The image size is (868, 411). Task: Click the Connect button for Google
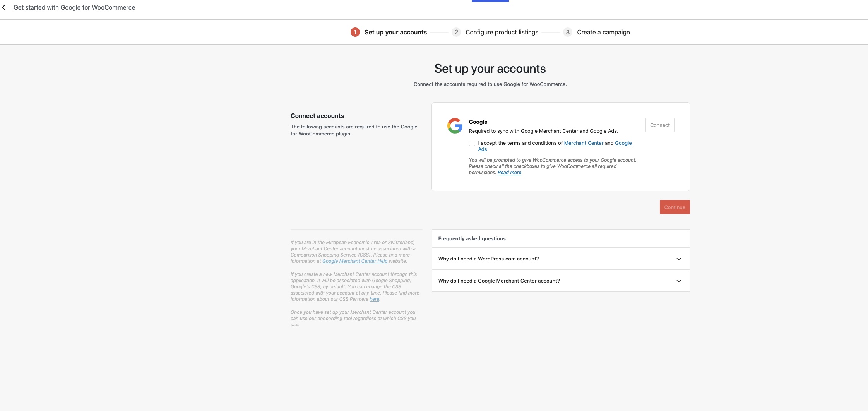click(659, 125)
